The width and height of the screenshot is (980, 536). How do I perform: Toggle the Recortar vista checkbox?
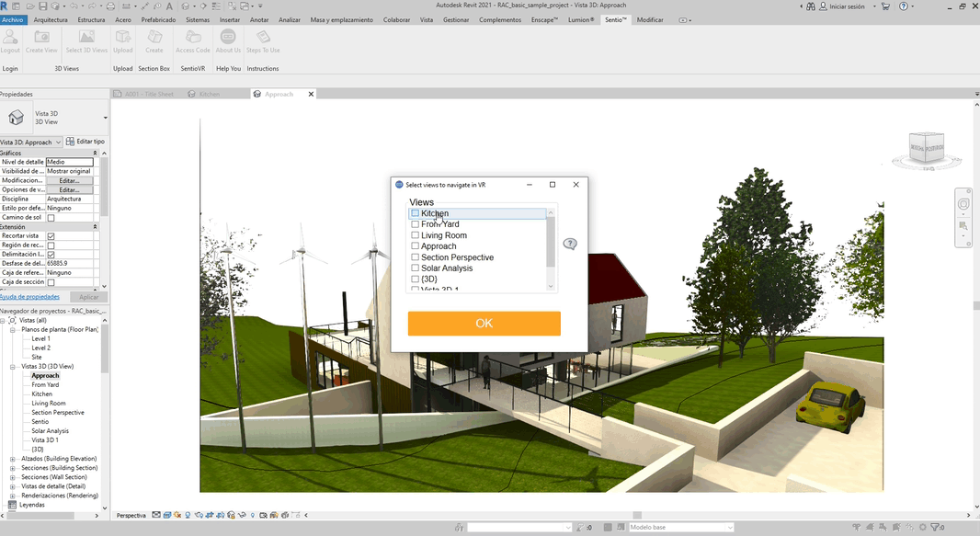(51, 236)
